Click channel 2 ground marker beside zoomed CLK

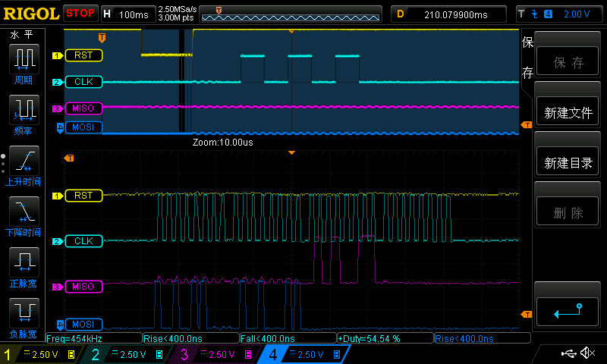click(x=58, y=241)
